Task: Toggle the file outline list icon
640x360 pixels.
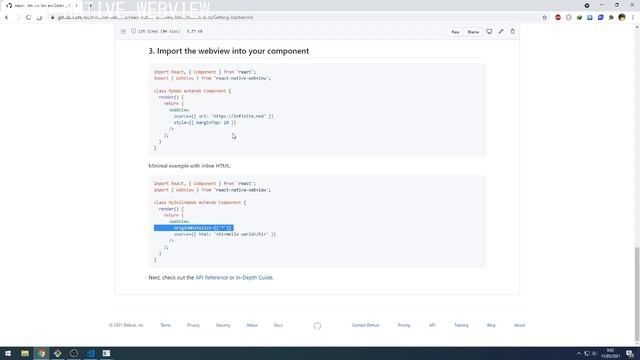Action: (123, 31)
